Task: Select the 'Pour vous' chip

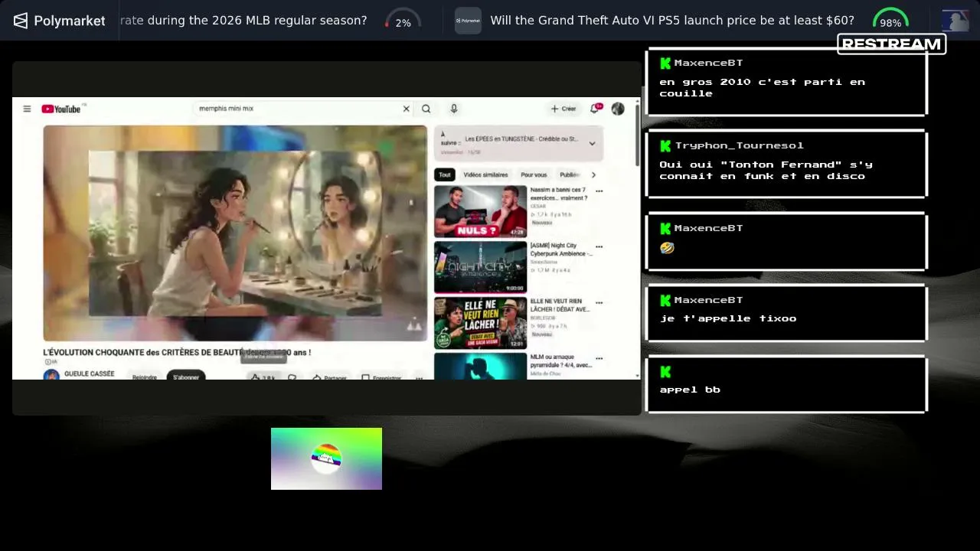Action: click(534, 174)
